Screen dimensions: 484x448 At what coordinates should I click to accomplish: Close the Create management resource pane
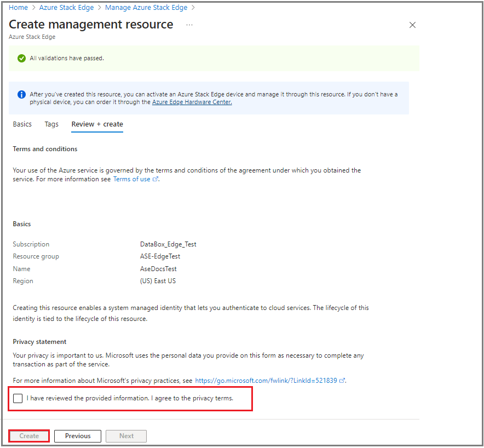click(x=412, y=25)
